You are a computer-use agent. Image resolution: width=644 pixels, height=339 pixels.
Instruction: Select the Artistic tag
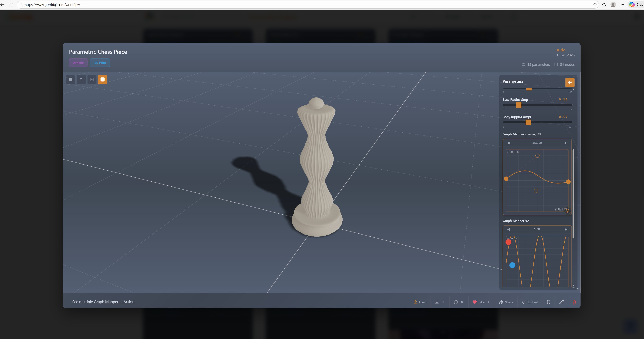pos(78,63)
